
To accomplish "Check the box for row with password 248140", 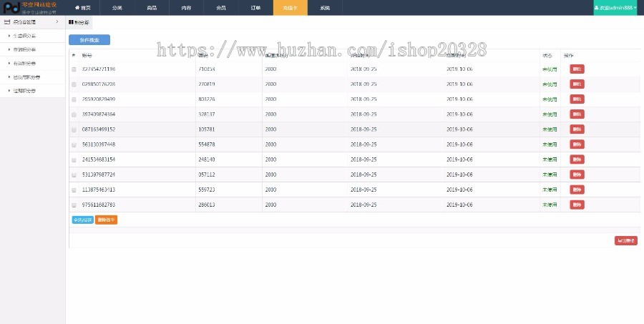I will pyautogui.click(x=74, y=159).
